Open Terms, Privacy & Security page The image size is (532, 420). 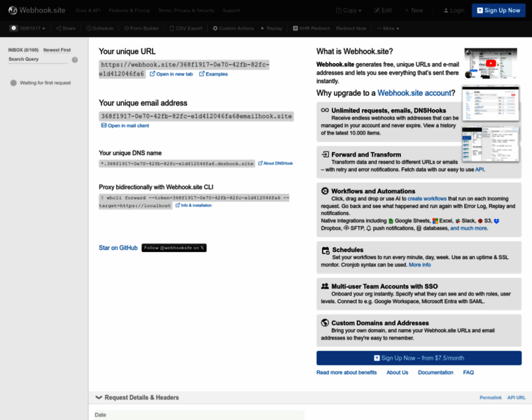[186, 10]
